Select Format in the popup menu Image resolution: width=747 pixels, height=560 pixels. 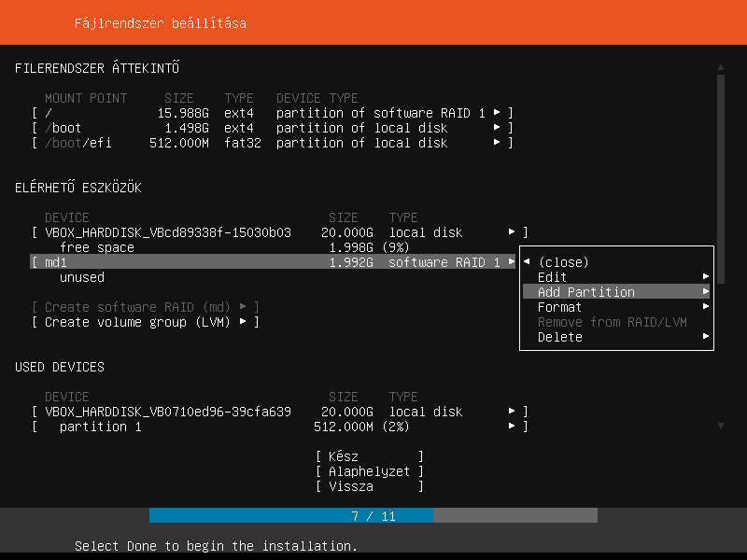[x=559, y=307]
